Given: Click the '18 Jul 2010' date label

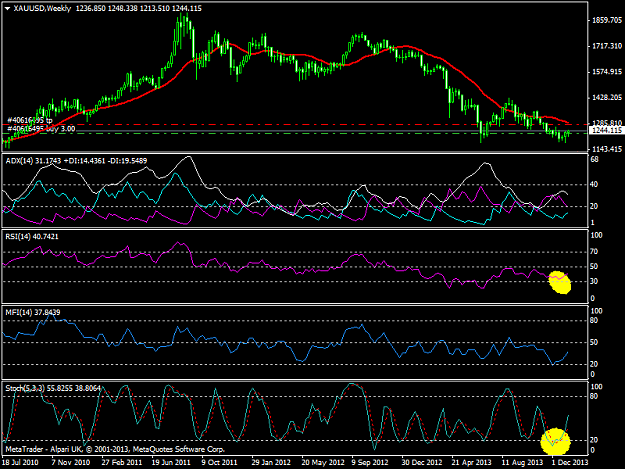Looking at the screenshot, I should (x=20, y=462).
